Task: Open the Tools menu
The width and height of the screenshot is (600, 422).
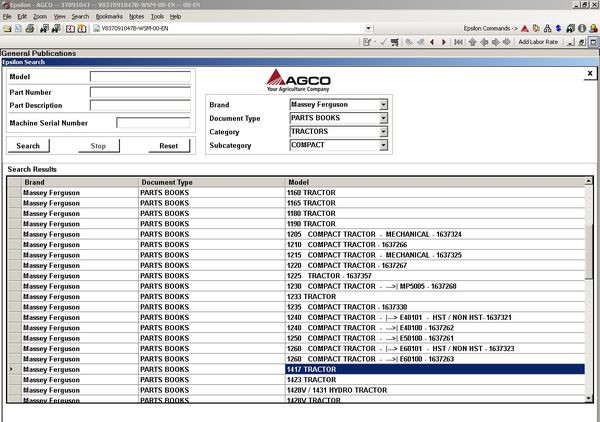Action: pyautogui.click(x=157, y=17)
